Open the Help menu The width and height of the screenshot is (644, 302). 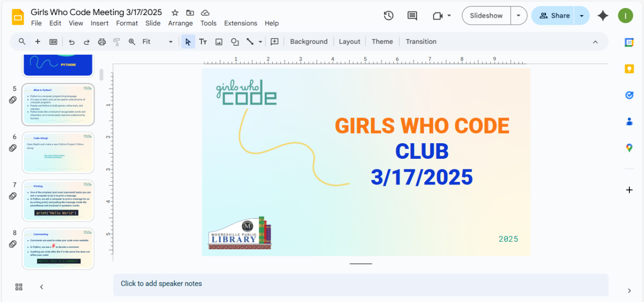[272, 23]
